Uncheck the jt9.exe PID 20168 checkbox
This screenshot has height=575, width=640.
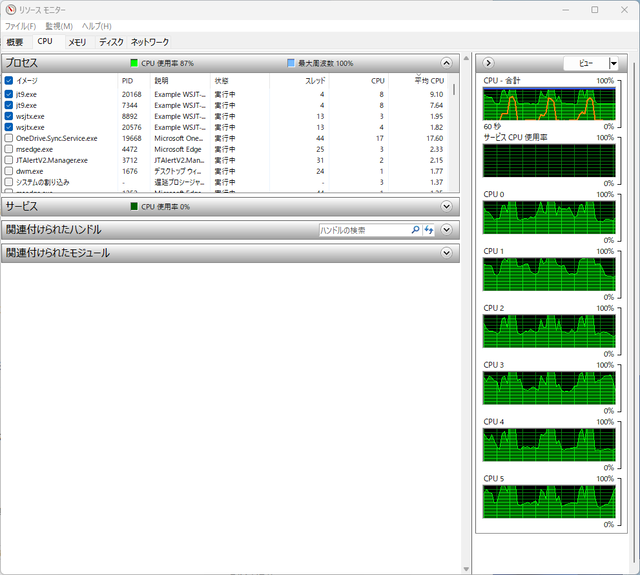(9, 94)
